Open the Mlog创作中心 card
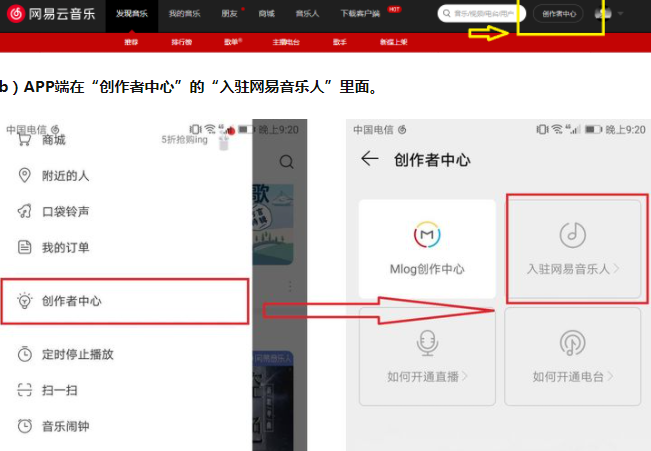This screenshot has width=651, height=451. tap(427, 249)
